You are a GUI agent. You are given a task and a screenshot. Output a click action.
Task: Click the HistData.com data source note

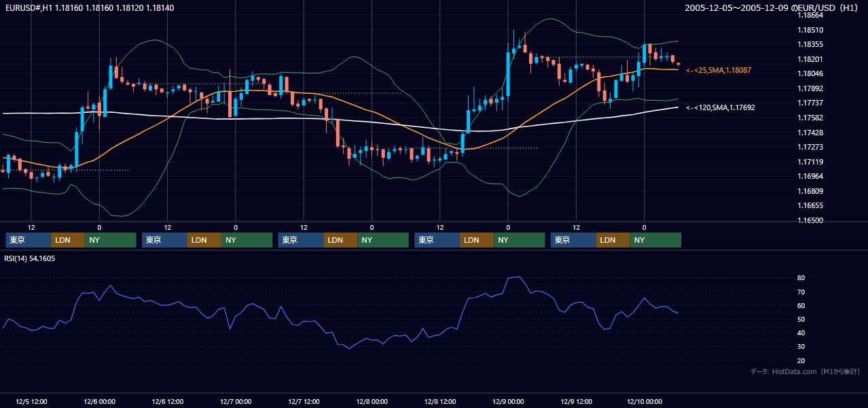point(806,371)
